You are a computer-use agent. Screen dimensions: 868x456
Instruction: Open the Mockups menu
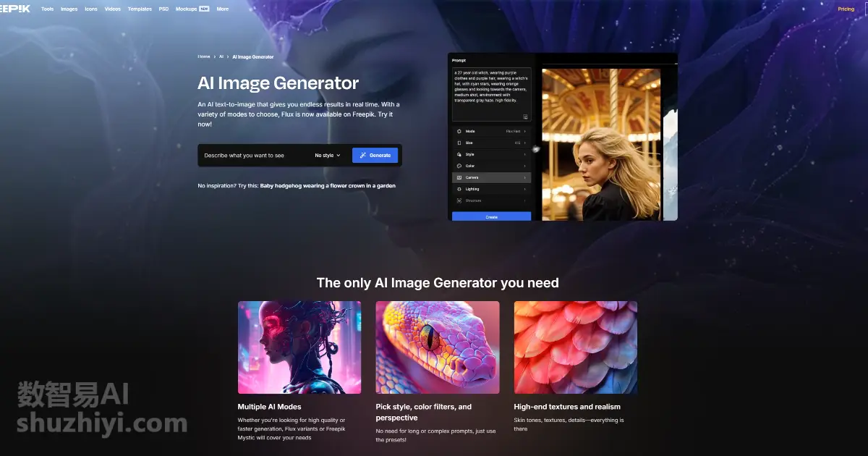click(187, 9)
